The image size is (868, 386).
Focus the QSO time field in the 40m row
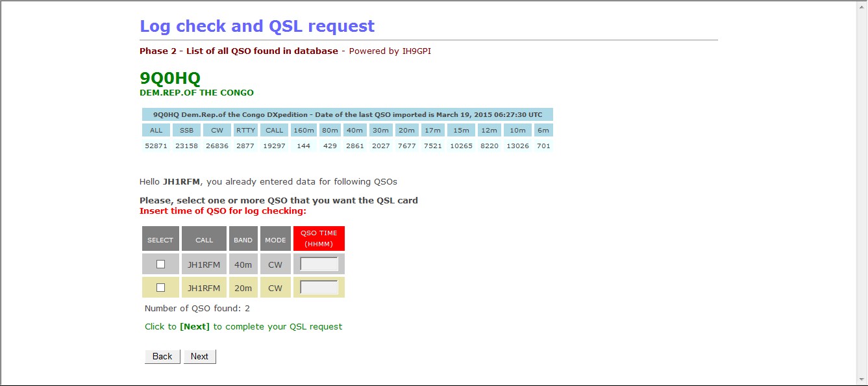pyautogui.click(x=319, y=264)
